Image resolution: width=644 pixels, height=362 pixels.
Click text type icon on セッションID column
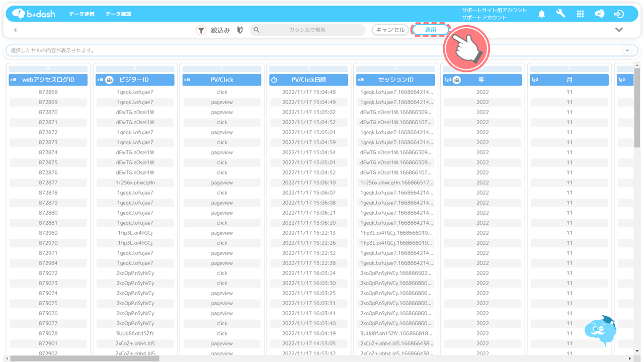(x=361, y=79)
